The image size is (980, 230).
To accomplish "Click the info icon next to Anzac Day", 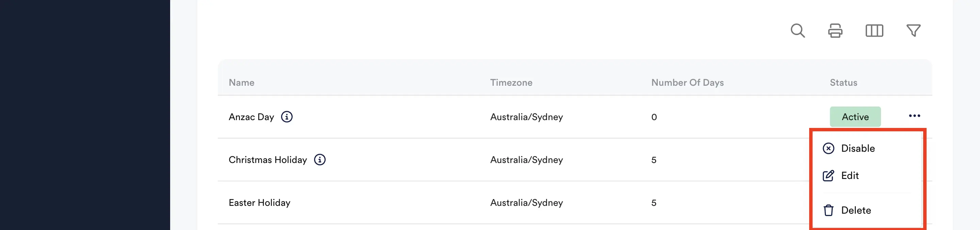I will pos(287,117).
